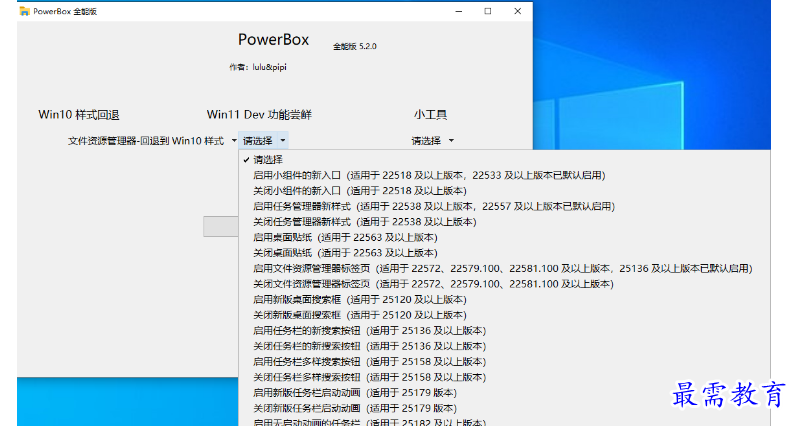
Task: Choose 启用新版任务栏启动动画 option
Action: 504,393
